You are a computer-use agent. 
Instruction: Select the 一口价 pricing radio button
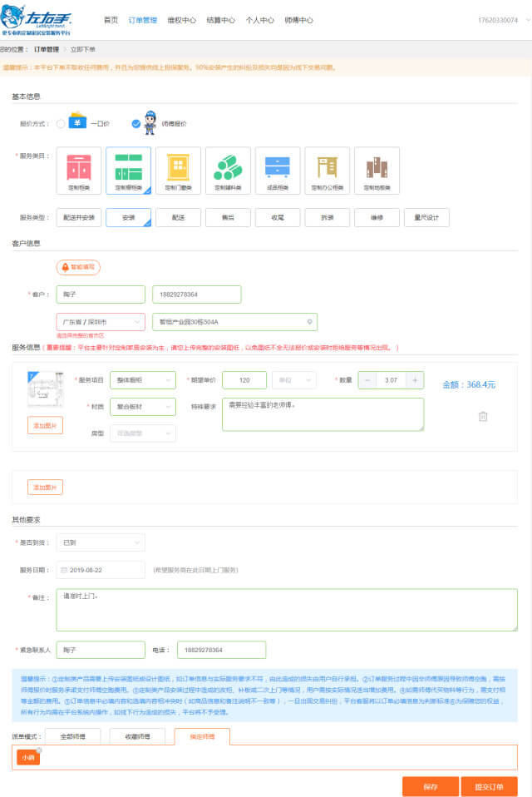point(61,124)
